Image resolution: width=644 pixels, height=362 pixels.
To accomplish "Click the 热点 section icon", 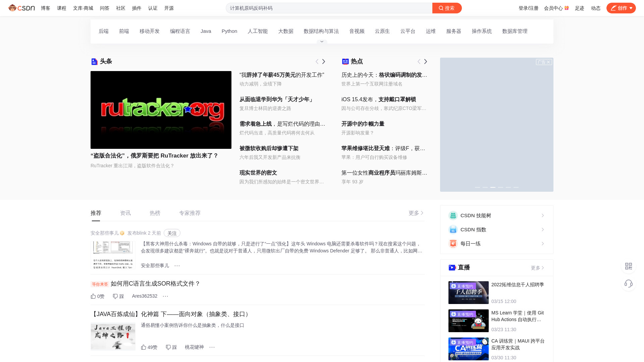I will 345,61.
